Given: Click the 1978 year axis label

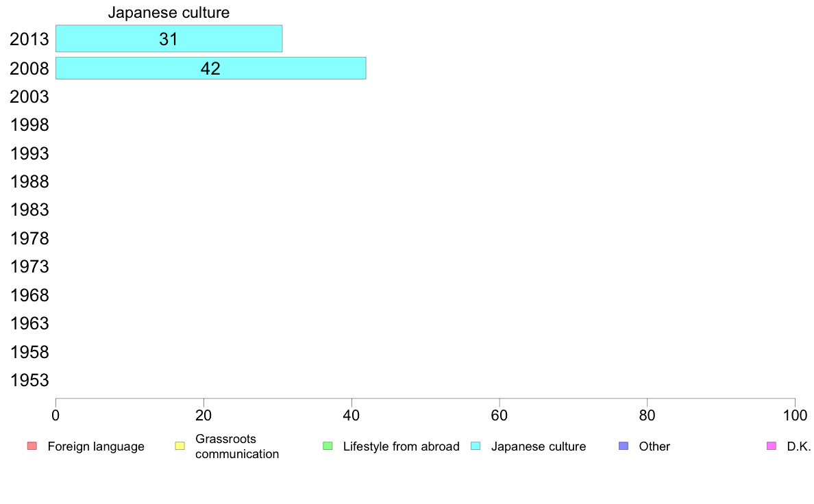Looking at the screenshot, I should [29, 238].
